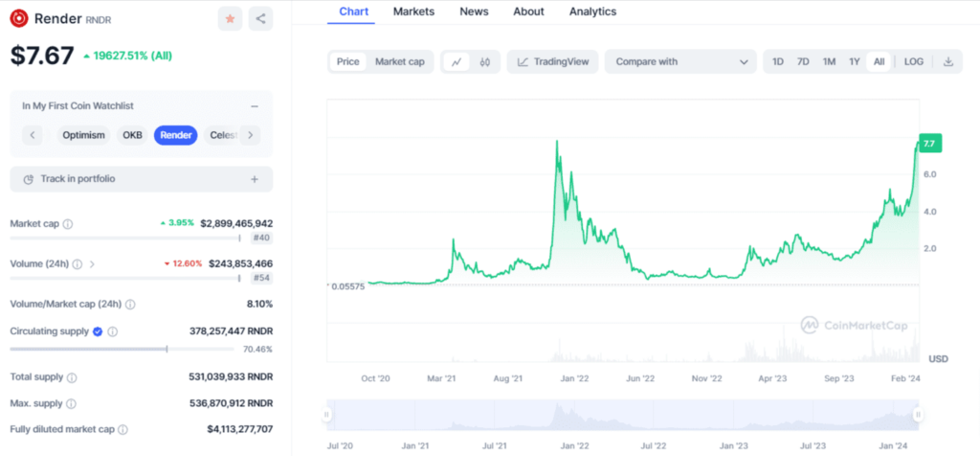The image size is (980, 456).
Task: Download chart data using download icon
Action: [x=947, y=61]
